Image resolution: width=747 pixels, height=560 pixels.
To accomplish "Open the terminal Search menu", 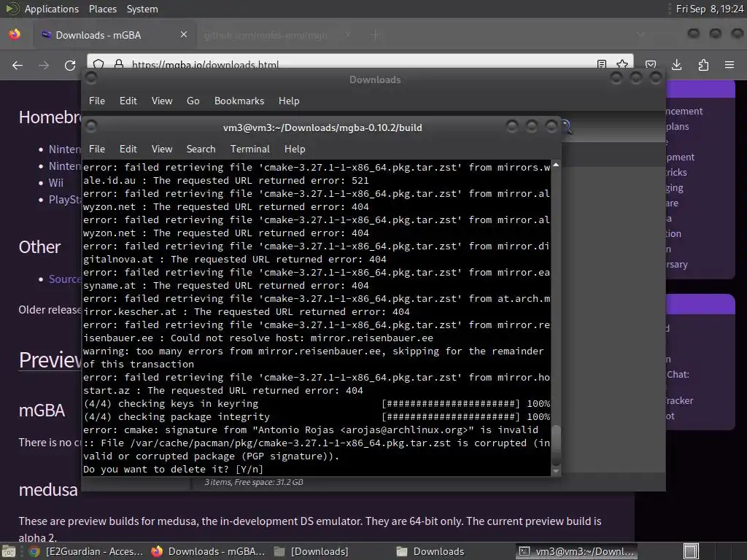I will click(x=201, y=149).
